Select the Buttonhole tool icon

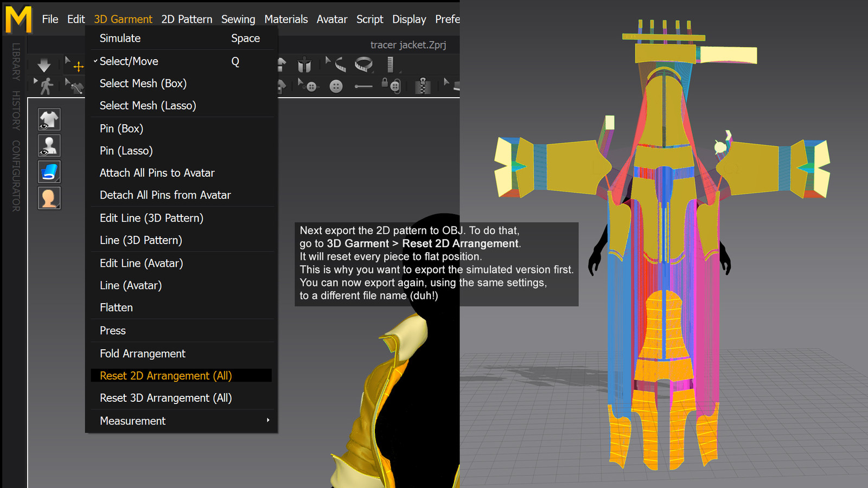coord(363,86)
